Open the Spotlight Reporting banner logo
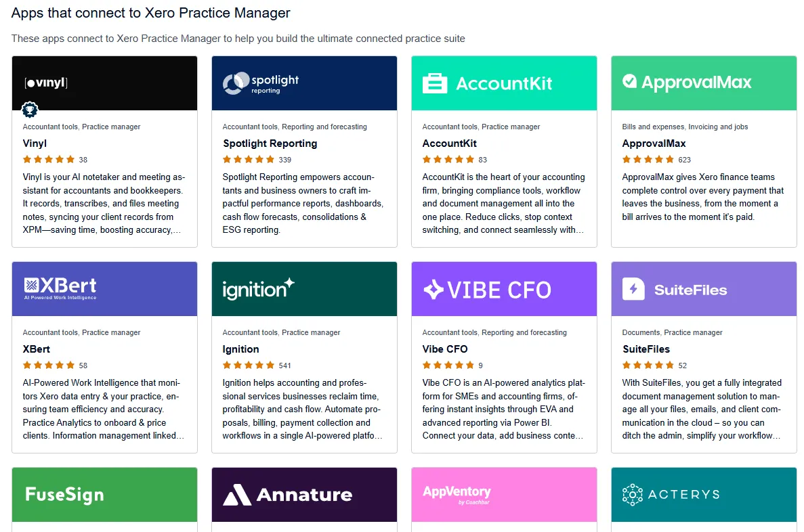 (x=261, y=83)
